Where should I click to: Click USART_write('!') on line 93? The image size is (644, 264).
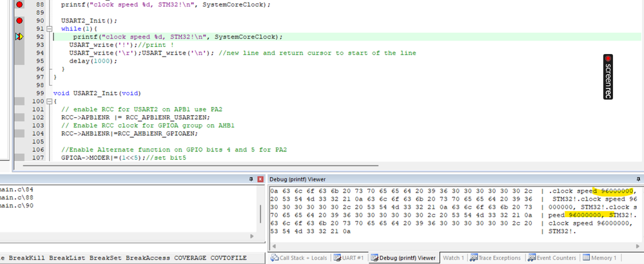point(103,44)
